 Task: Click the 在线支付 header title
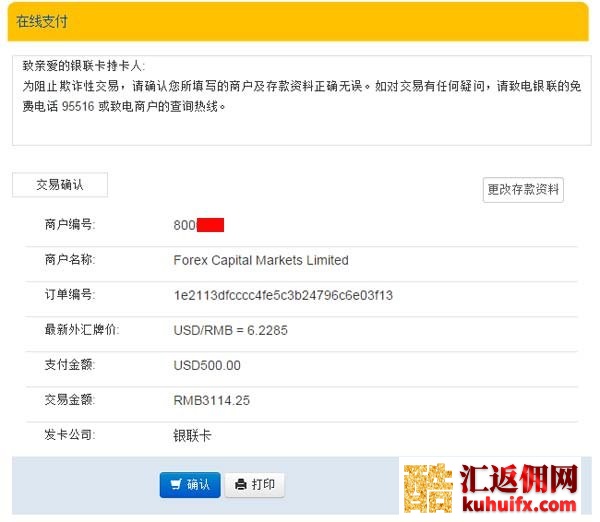[42, 21]
